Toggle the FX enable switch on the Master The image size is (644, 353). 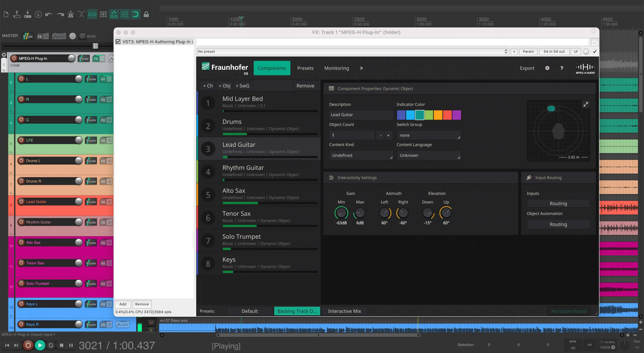[46, 36]
